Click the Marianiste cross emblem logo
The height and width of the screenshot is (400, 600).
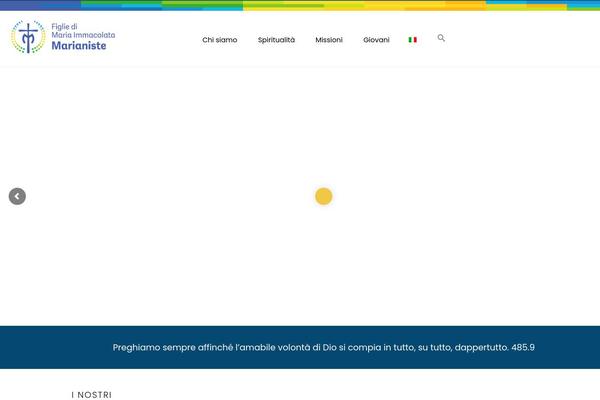27,37
